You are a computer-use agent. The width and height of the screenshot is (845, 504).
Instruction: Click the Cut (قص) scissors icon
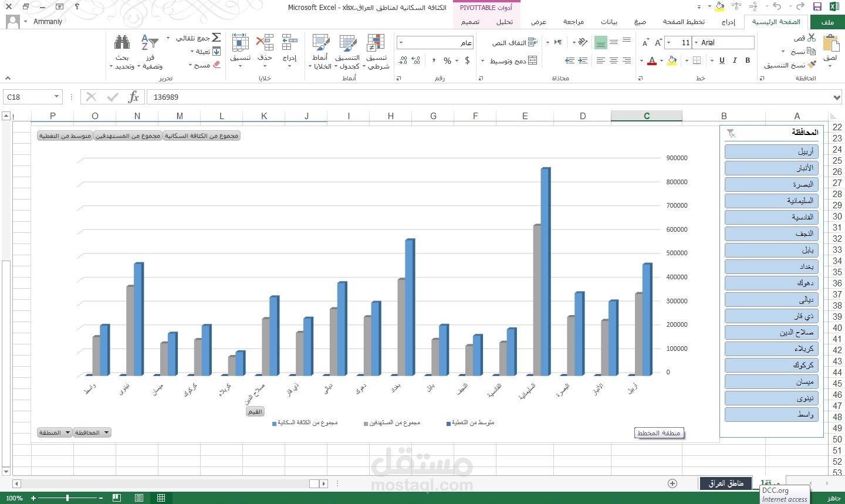pos(812,37)
